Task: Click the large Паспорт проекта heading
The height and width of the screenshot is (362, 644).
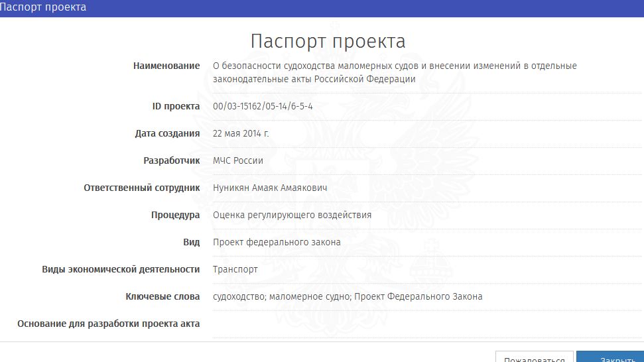Action: (328, 41)
